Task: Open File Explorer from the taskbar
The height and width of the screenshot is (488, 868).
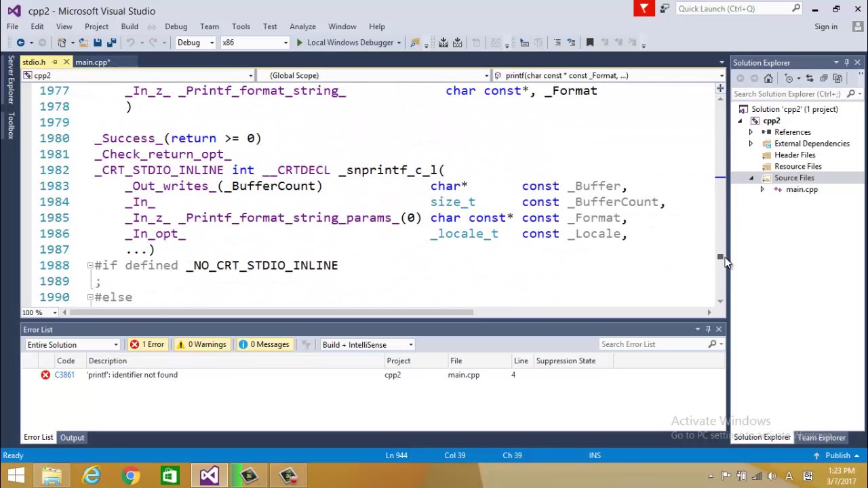Action: coord(52,476)
